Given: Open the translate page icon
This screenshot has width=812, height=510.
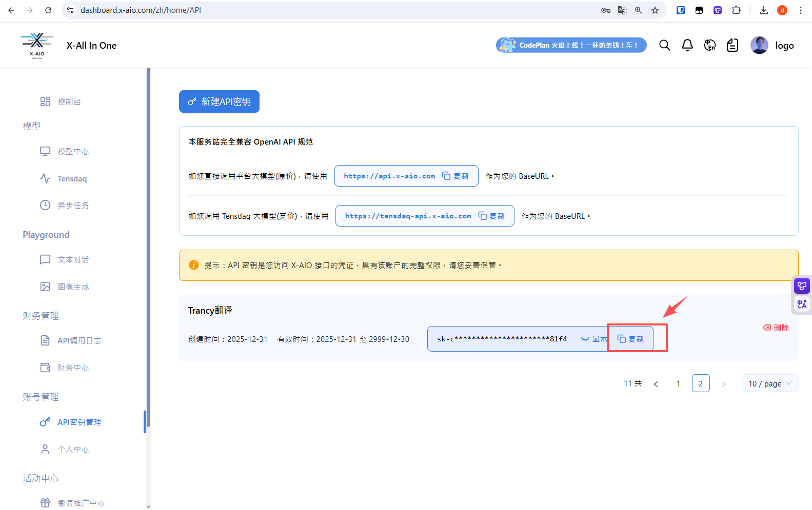Looking at the screenshot, I should 622,10.
